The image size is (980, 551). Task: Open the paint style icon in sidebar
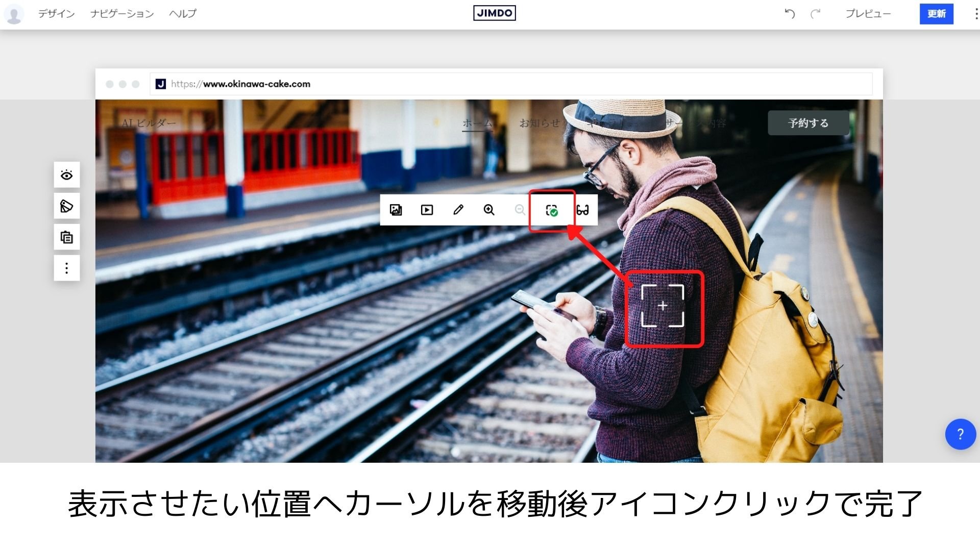coord(67,206)
